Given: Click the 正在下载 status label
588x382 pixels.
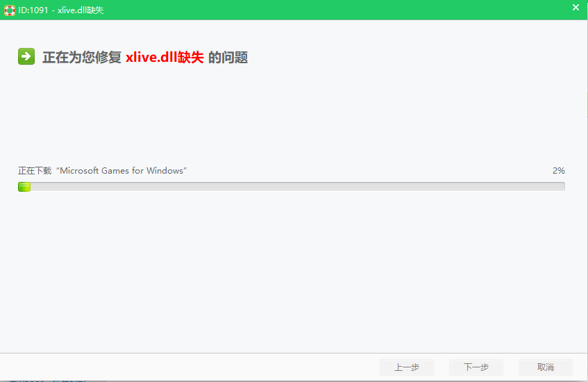Looking at the screenshot, I should [x=35, y=171].
